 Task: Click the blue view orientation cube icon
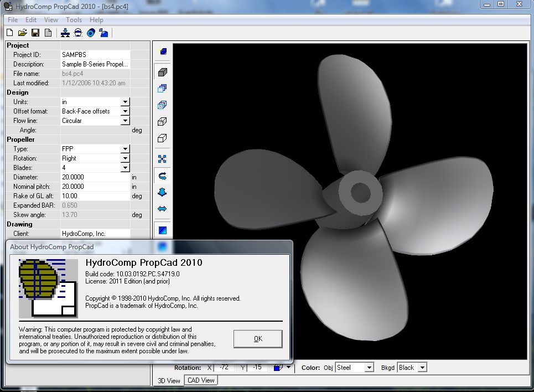tap(278, 368)
